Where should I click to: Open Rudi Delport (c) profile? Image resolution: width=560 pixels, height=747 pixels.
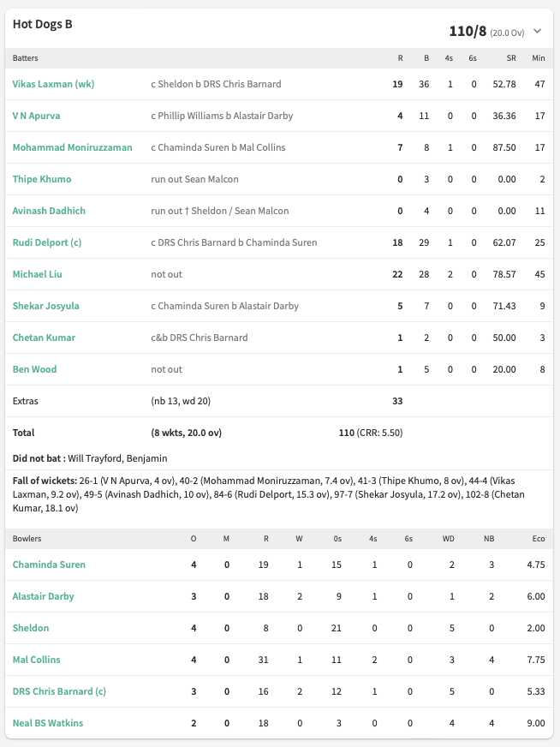click(46, 242)
